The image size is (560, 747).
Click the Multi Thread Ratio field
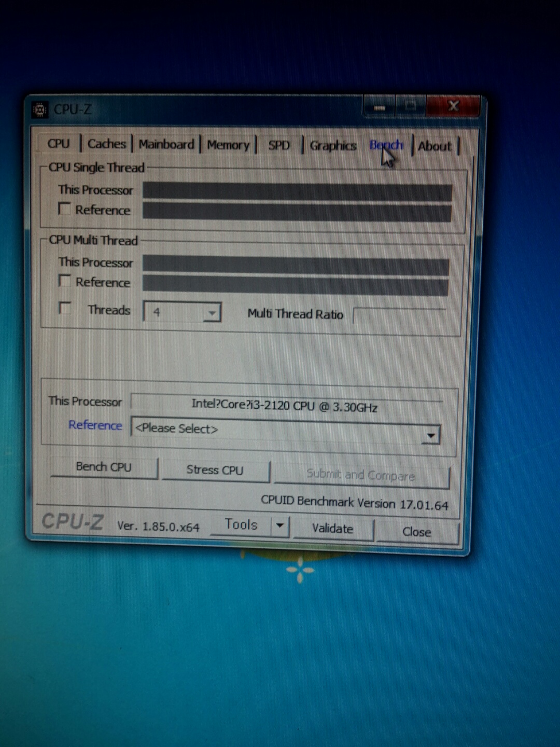pyautogui.click(x=399, y=316)
